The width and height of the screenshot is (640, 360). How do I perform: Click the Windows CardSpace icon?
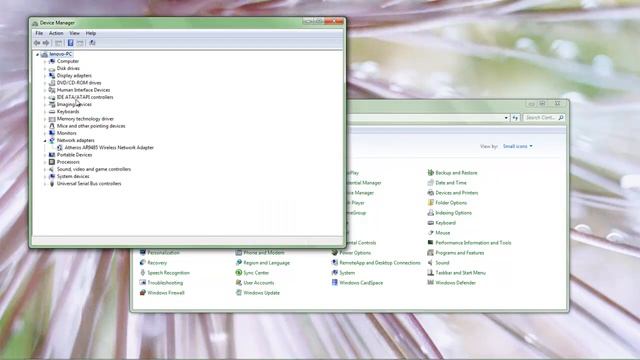point(335,282)
